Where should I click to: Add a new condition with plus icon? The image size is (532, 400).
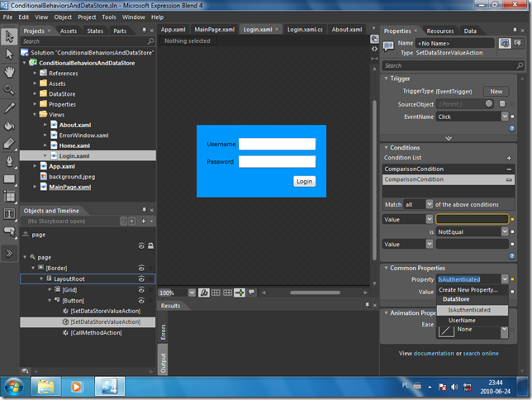click(x=509, y=158)
